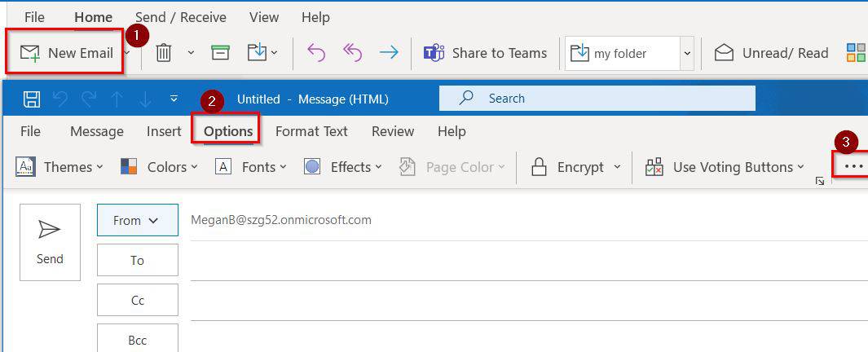
Task: Open the main window File menu
Action: click(34, 18)
